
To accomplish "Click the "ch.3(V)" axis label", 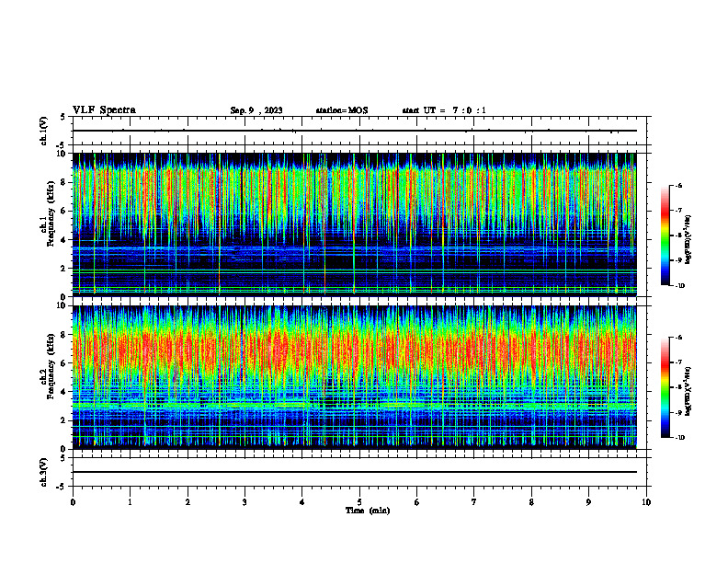I will click(x=43, y=472).
